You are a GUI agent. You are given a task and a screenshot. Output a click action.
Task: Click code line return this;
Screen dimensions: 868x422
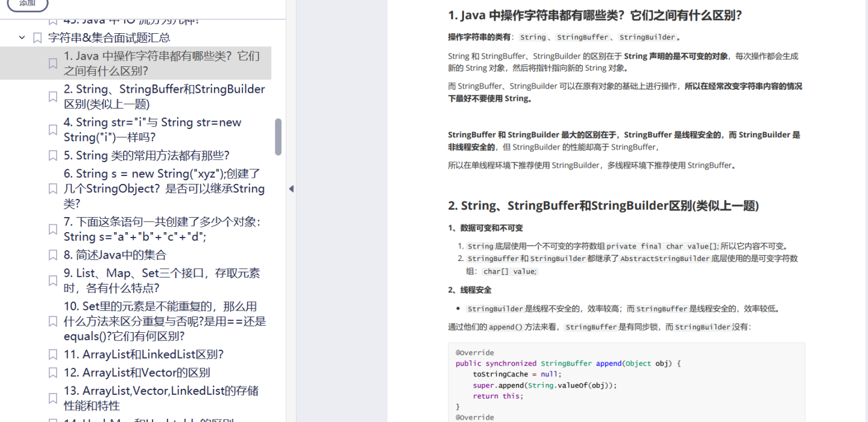tap(498, 396)
